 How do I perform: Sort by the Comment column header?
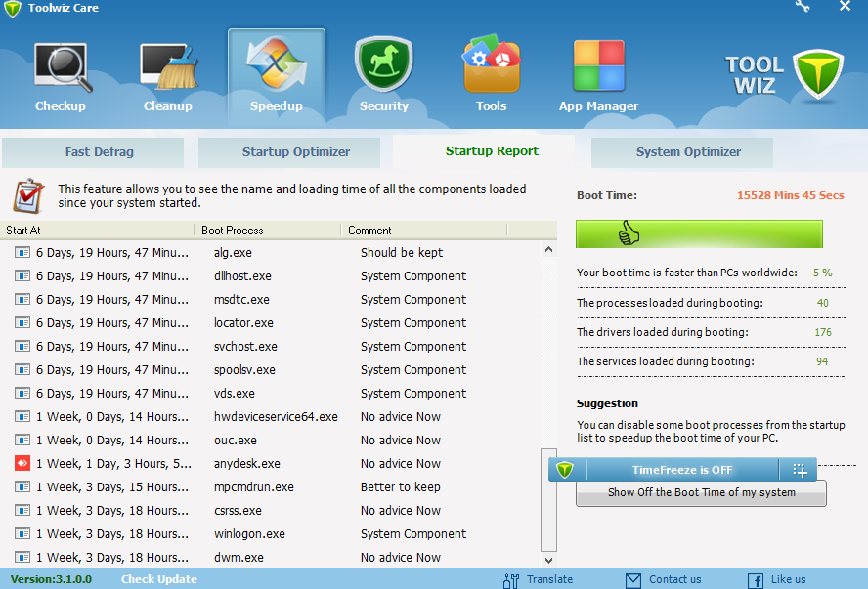coord(424,231)
